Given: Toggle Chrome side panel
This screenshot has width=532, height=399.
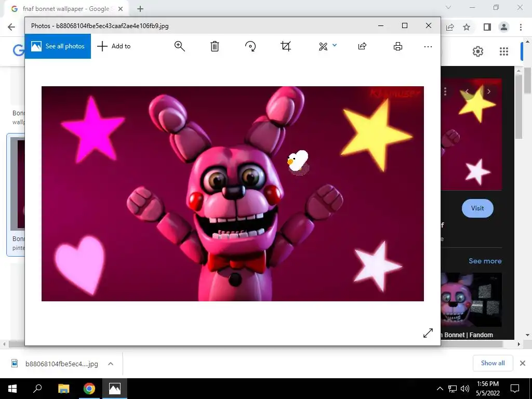Looking at the screenshot, I should click(487, 27).
